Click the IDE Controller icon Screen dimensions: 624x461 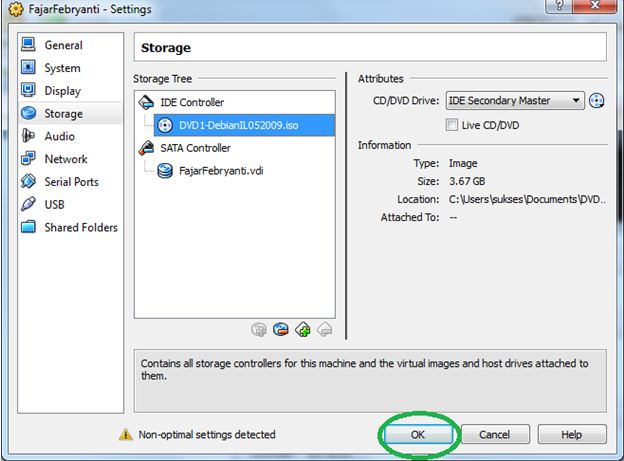pos(146,102)
